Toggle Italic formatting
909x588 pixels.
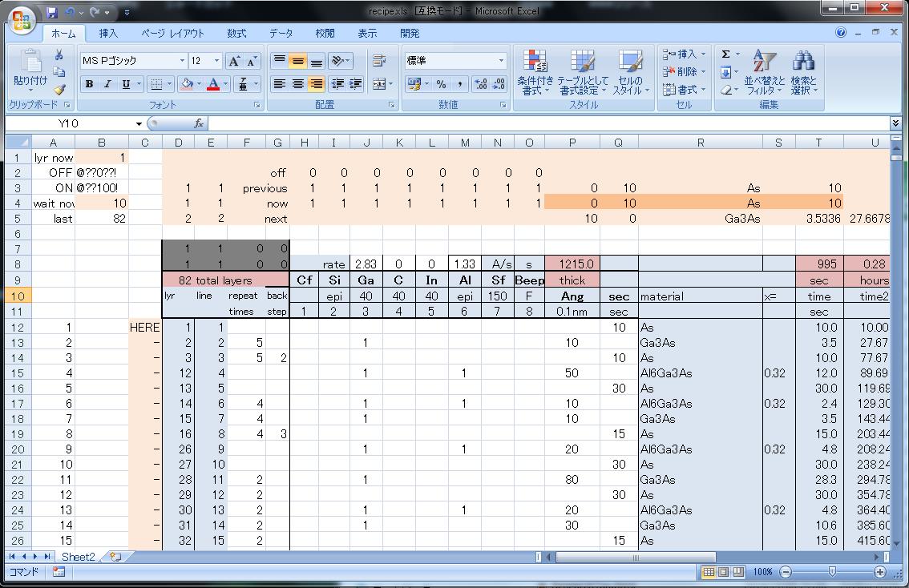[107, 84]
